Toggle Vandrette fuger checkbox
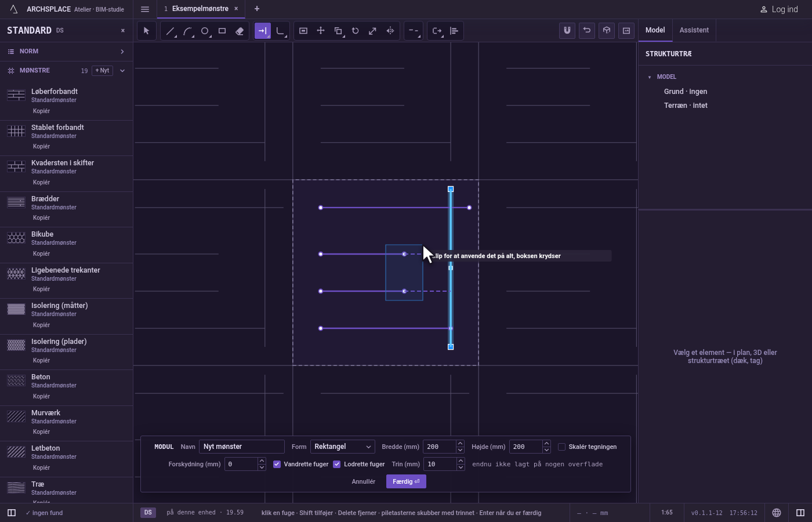The image size is (812, 522). tap(277, 464)
